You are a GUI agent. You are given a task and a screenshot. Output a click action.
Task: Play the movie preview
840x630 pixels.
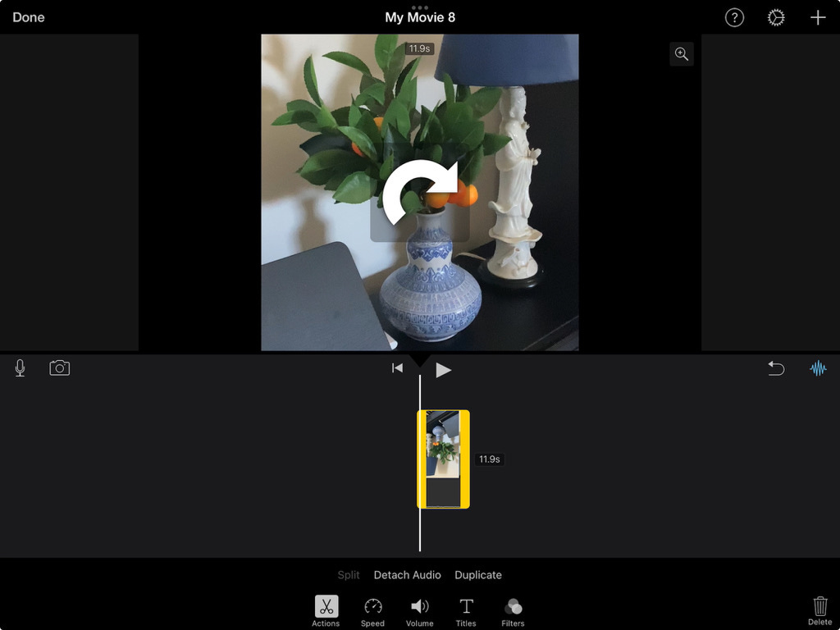[x=443, y=370]
